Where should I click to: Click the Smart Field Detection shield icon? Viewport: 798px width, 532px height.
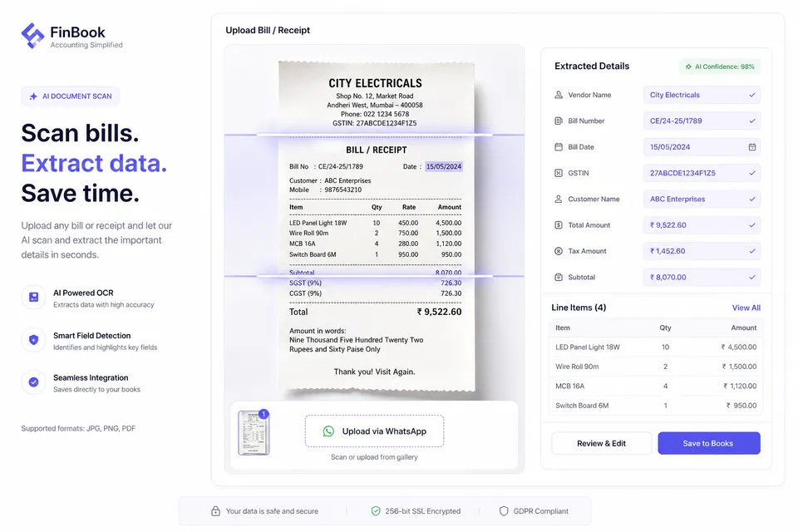pyautogui.click(x=33, y=339)
